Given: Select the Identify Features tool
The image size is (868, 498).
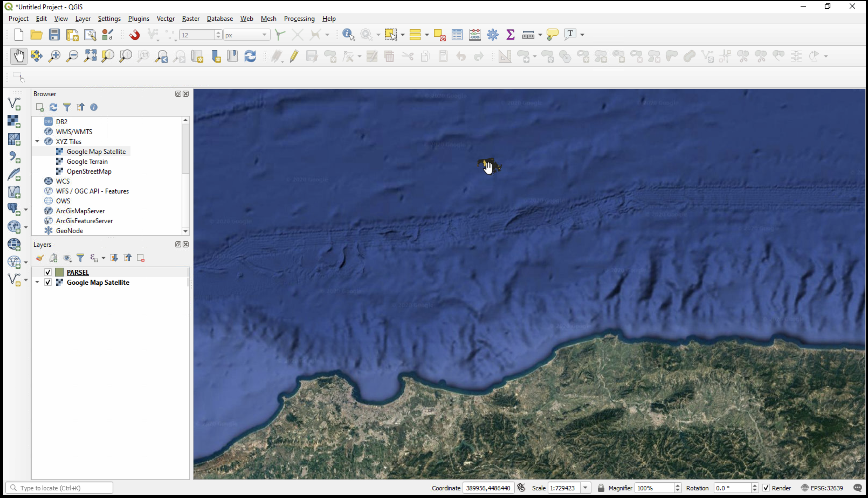Looking at the screenshot, I should pyautogui.click(x=348, y=35).
